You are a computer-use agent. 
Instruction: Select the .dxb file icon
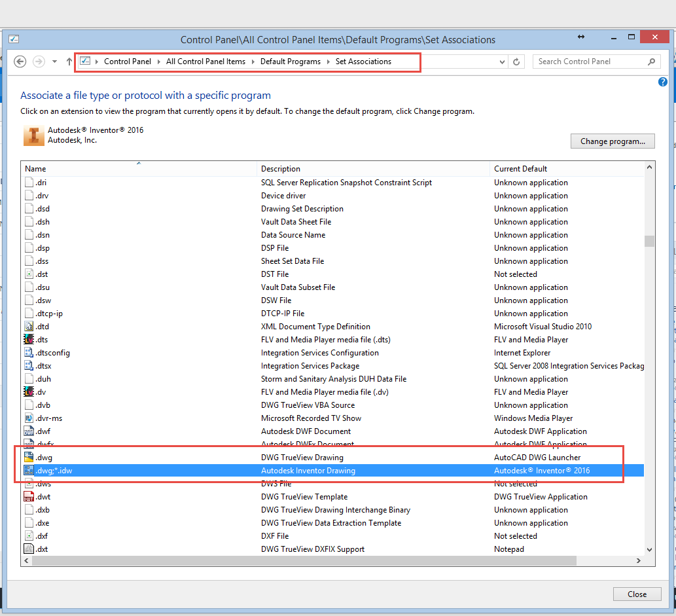(x=29, y=509)
